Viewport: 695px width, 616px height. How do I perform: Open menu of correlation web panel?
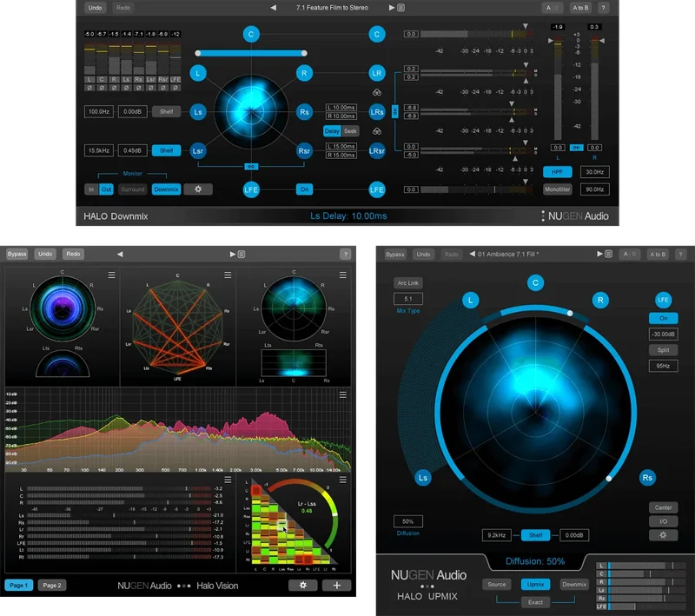[x=228, y=275]
